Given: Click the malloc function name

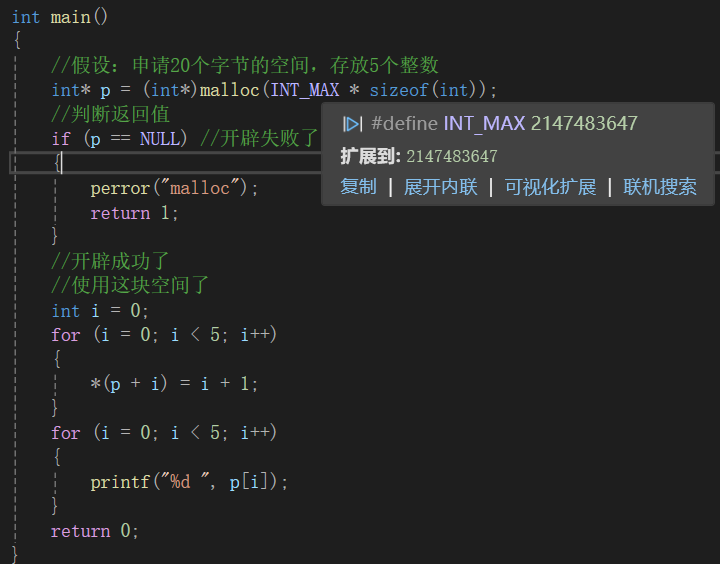Looking at the screenshot, I should 230,90.
